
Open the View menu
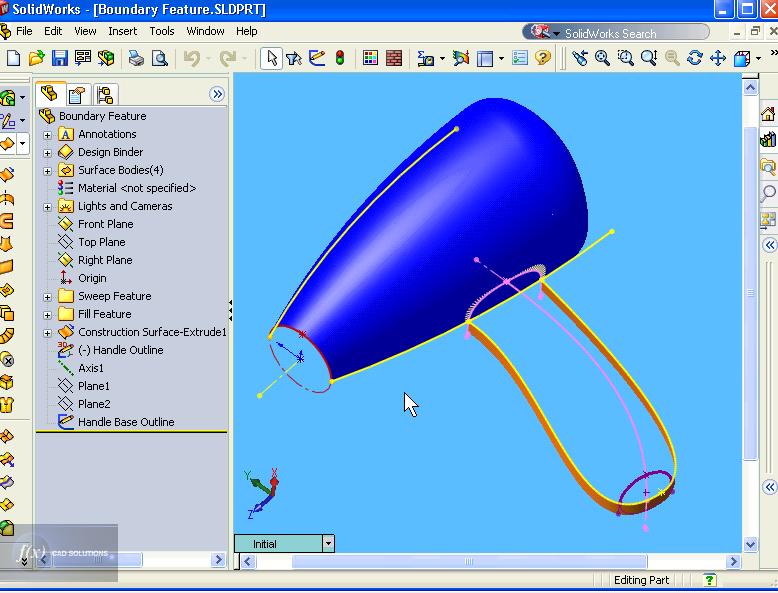[x=85, y=31]
